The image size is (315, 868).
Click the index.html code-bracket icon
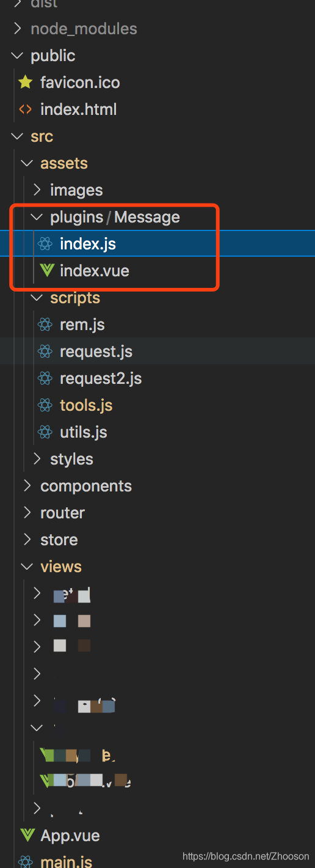[x=25, y=109]
